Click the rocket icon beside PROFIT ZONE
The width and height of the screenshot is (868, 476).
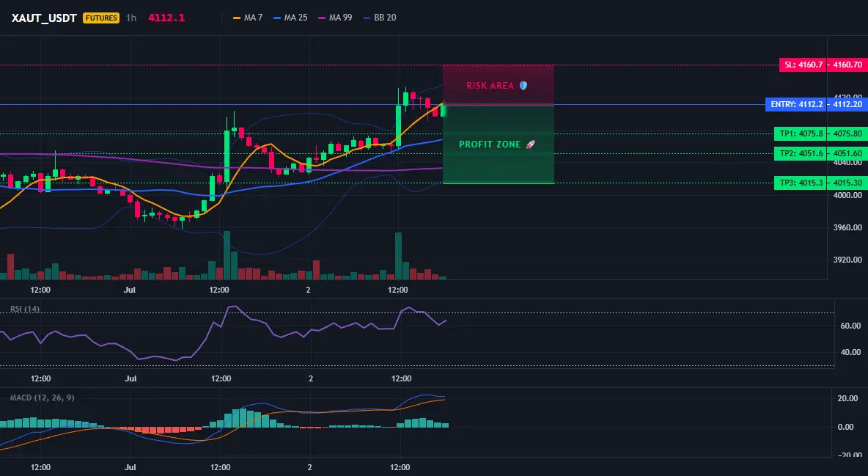[x=530, y=144]
